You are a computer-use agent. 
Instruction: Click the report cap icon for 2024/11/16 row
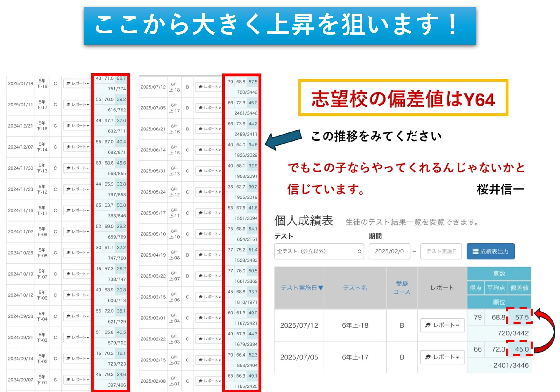(x=68, y=210)
